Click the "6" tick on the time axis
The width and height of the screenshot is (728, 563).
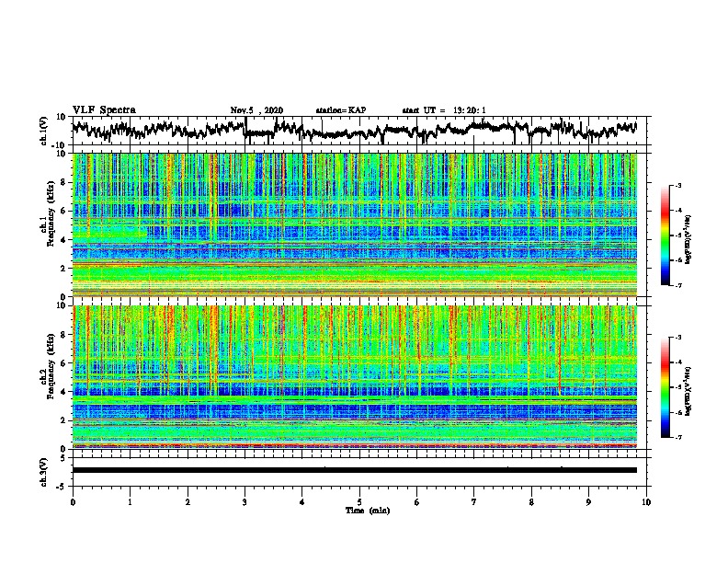pyautogui.click(x=417, y=502)
